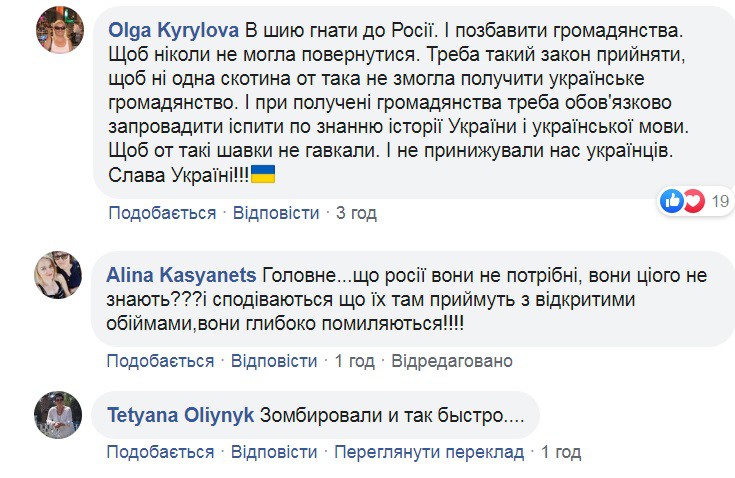
Task: Like Tetyana Oliynyk's comment via Подобається
Action: 162,452
